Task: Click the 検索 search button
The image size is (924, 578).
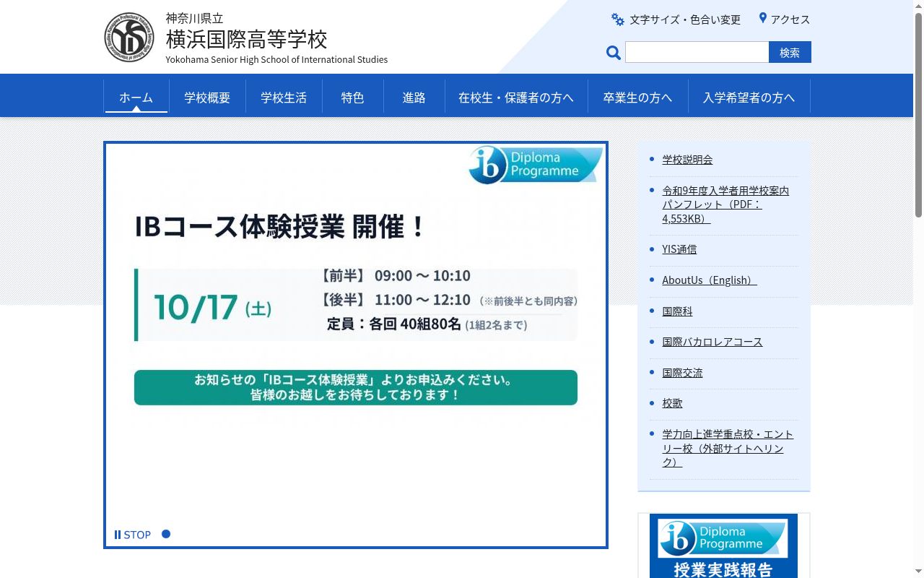Action: click(790, 52)
